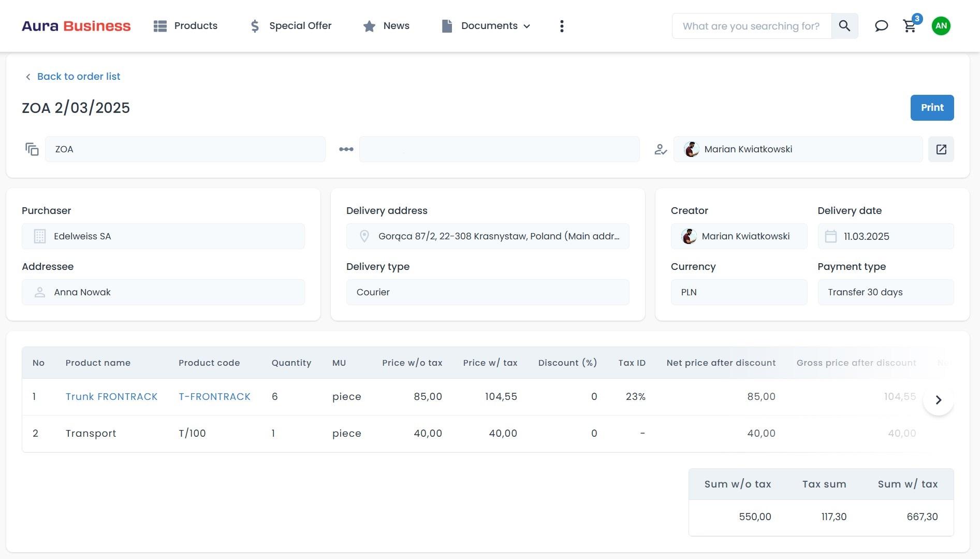Click the delivery date 11.03.2025

867,236
